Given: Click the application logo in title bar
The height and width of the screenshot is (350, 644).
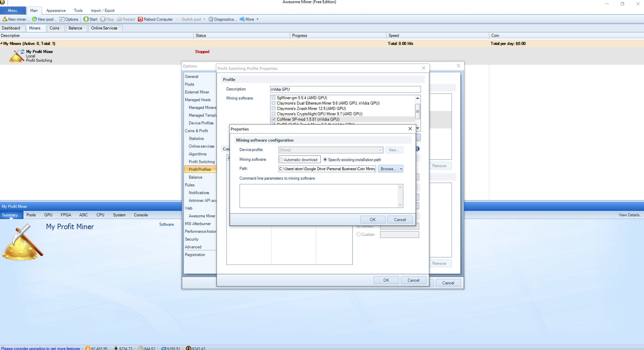Looking at the screenshot, I should [x=2, y=2].
